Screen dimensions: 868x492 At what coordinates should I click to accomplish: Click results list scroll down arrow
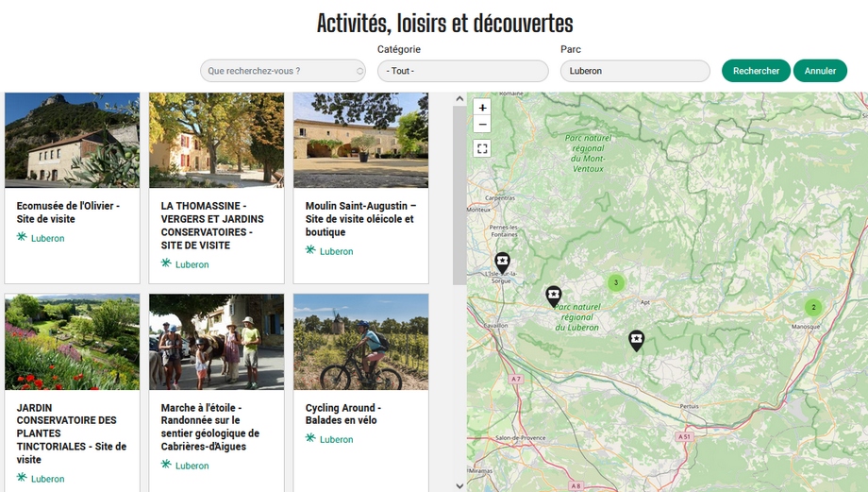click(x=459, y=486)
